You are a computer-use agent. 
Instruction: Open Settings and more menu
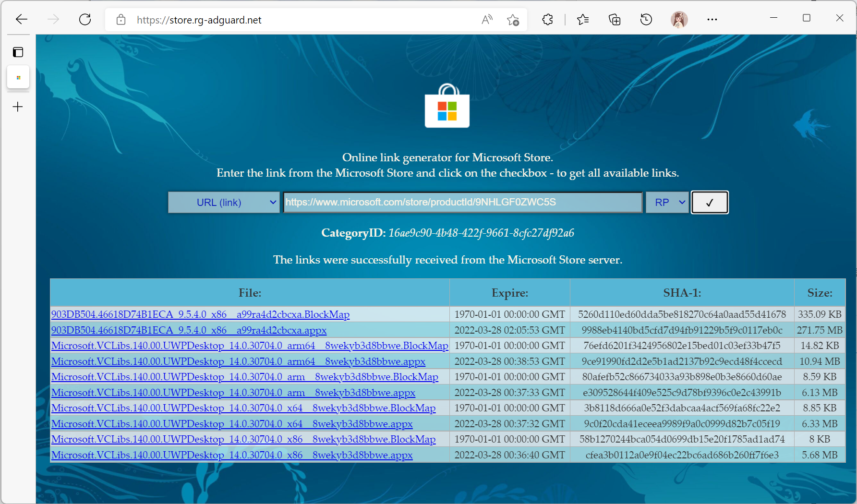[x=712, y=20]
